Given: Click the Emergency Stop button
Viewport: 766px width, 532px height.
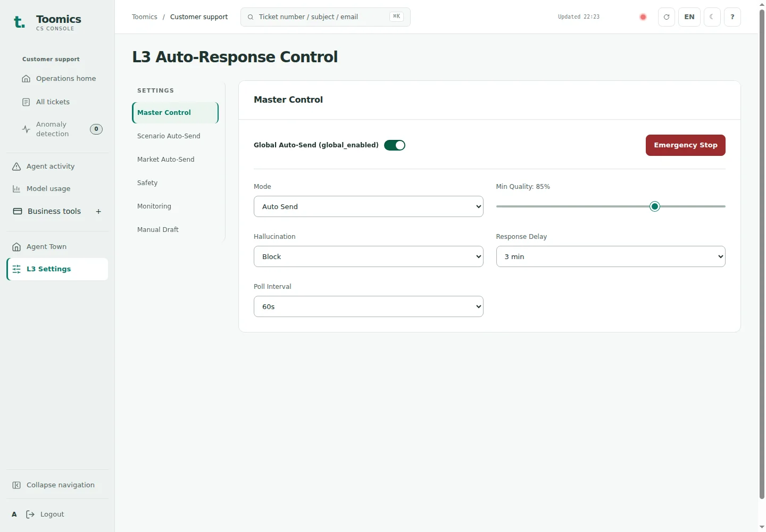Looking at the screenshot, I should pos(686,145).
